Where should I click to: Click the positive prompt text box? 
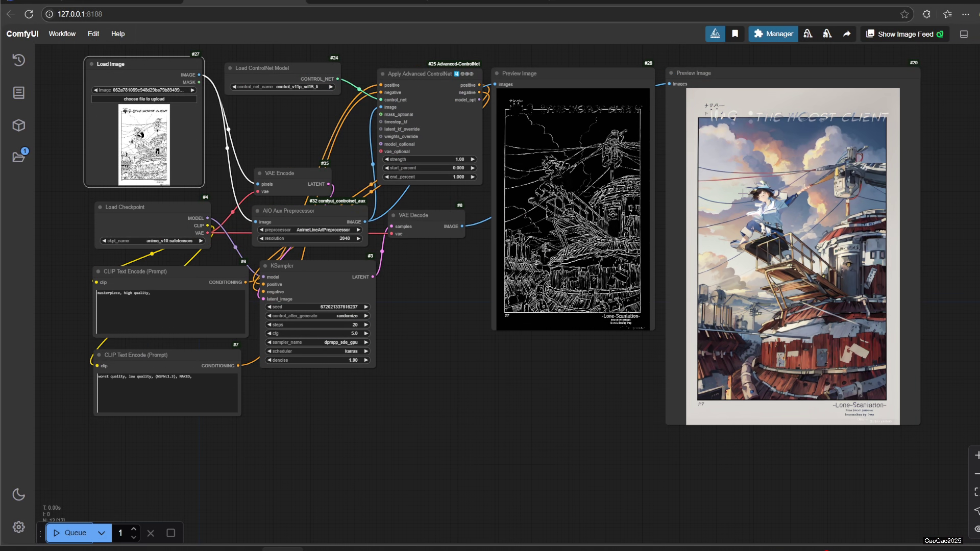170,312
